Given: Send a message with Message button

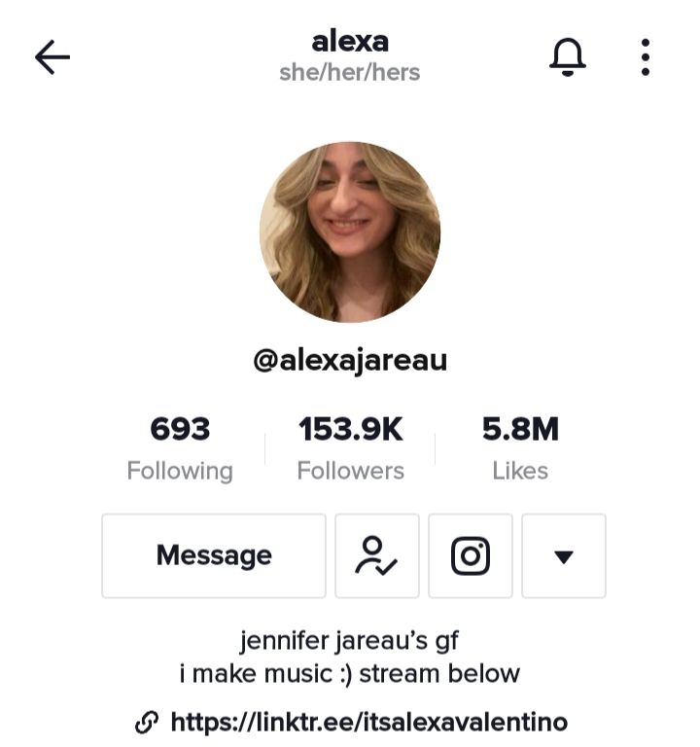Looking at the screenshot, I should coord(214,555).
